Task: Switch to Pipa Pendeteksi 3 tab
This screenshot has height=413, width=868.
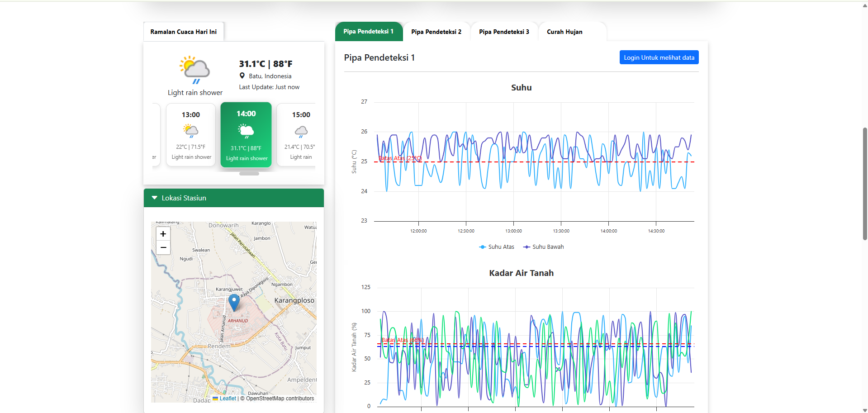Action: pyautogui.click(x=504, y=32)
